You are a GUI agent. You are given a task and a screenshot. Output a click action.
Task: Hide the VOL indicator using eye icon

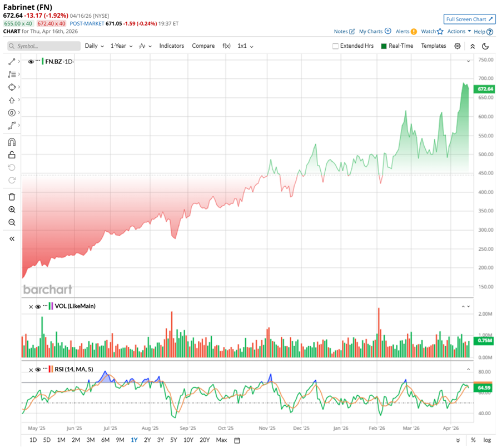[38, 306]
